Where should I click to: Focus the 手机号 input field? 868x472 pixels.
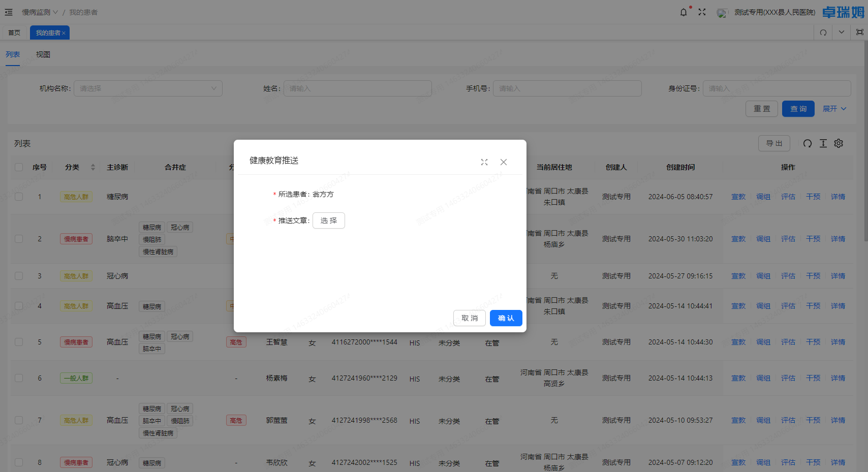pyautogui.click(x=567, y=88)
